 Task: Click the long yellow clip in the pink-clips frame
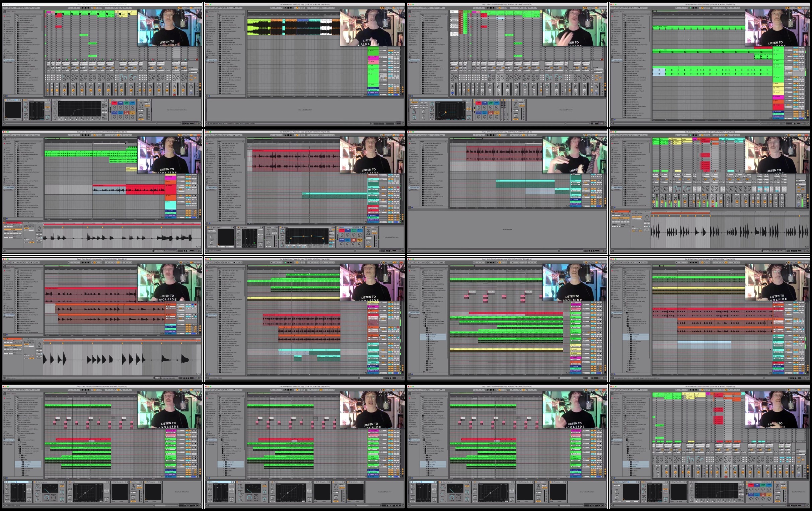click(x=507, y=349)
